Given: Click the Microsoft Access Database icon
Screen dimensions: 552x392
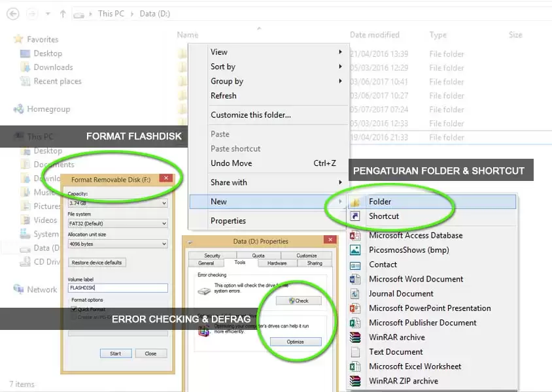Looking at the screenshot, I should (x=355, y=235).
